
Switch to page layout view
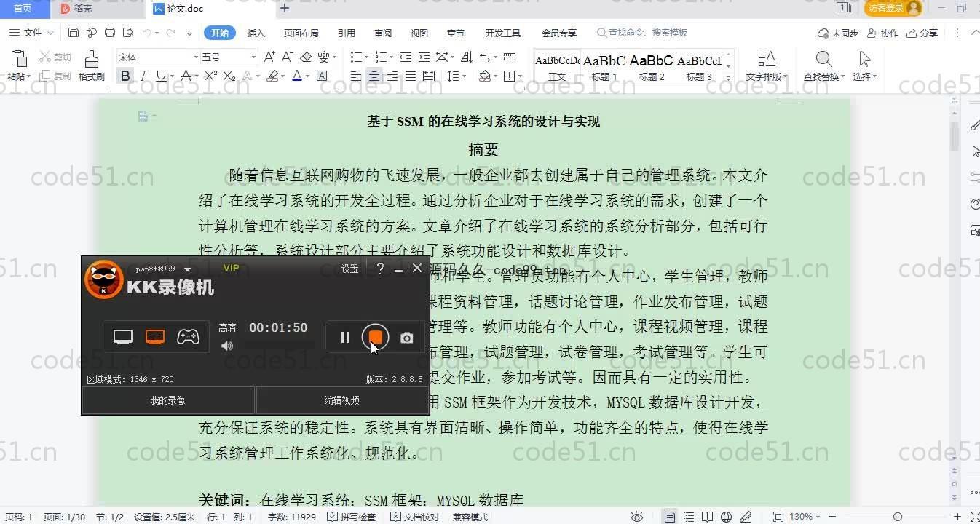point(670,517)
